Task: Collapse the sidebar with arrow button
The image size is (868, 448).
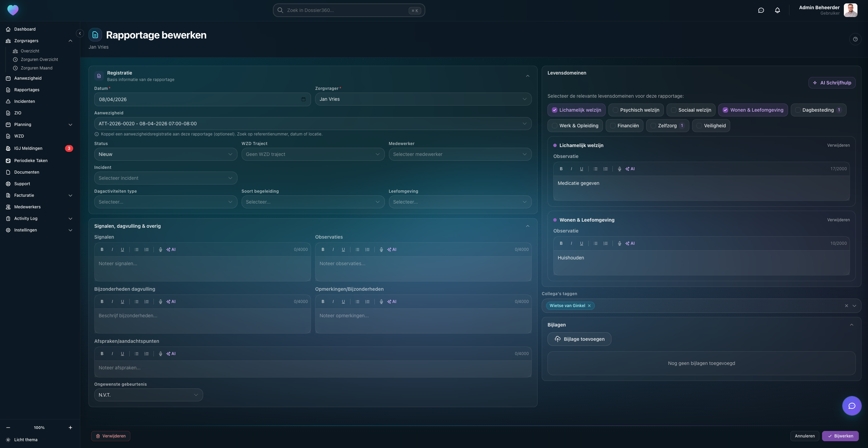Action: [x=80, y=33]
